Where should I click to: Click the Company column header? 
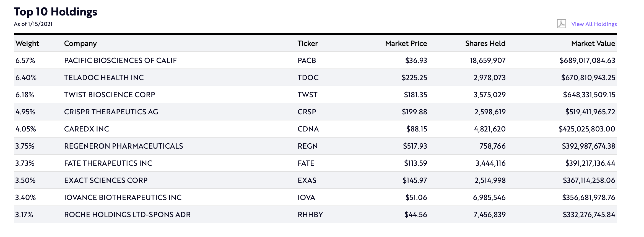point(80,43)
